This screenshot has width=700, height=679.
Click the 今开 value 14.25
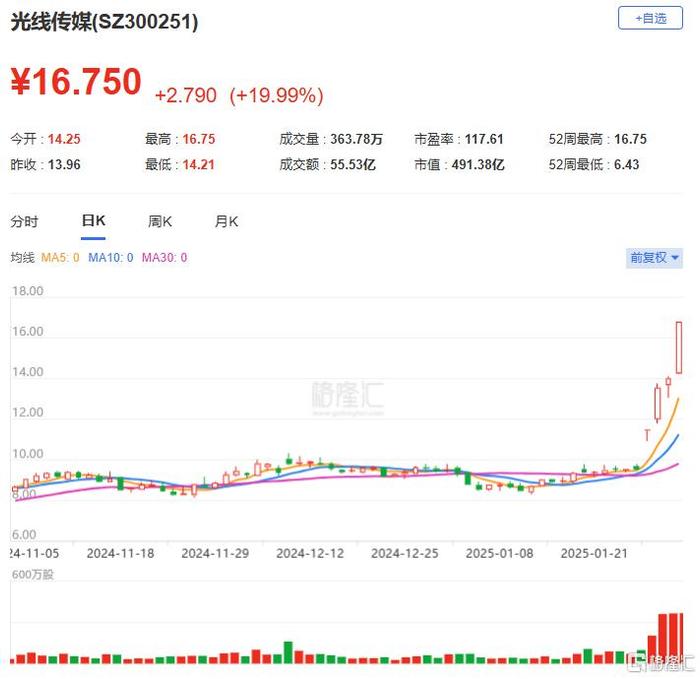point(64,139)
